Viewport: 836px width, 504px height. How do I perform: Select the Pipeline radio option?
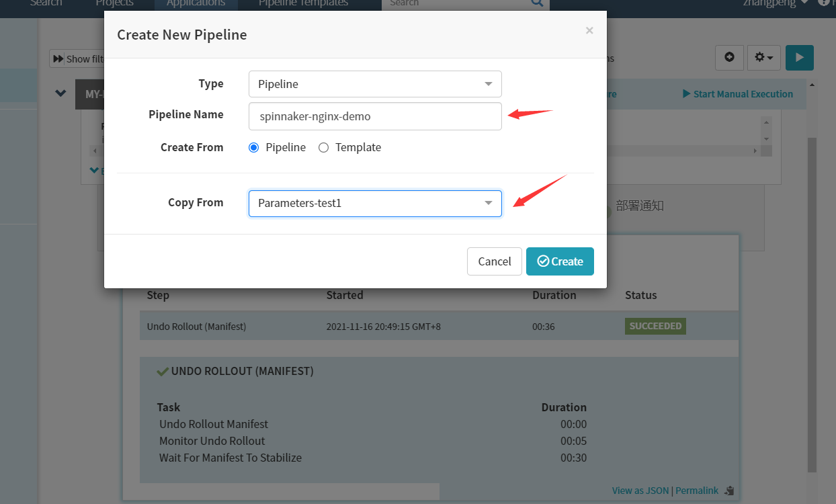click(254, 148)
